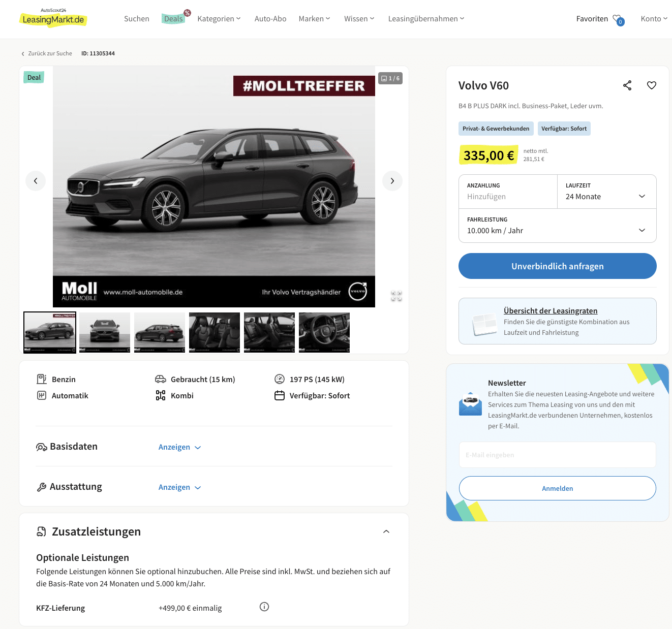This screenshot has height=629, width=672.
Task: Open Auto-Abo in navigation
Action: [x=270, y=19]
